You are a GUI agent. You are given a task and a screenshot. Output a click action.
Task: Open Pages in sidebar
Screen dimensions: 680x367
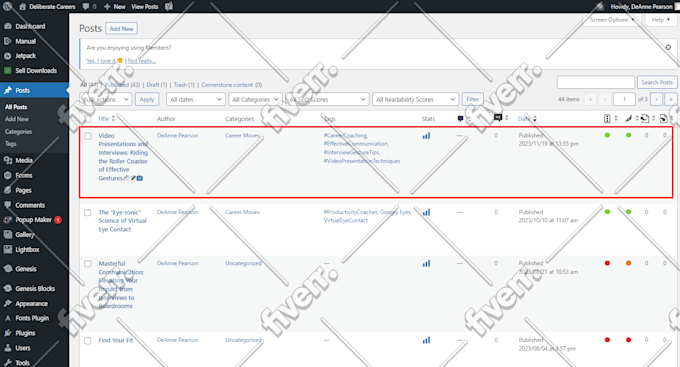click(23, 190)
